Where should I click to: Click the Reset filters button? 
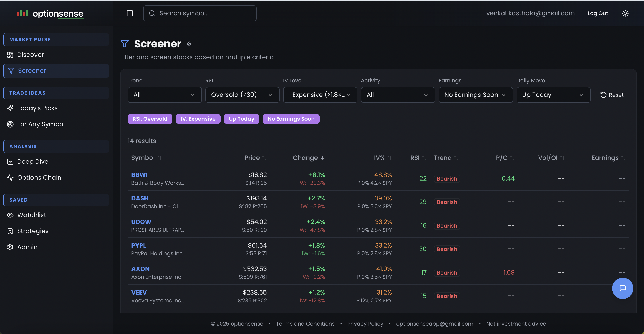pyautogui.click(x=611, y=95)
